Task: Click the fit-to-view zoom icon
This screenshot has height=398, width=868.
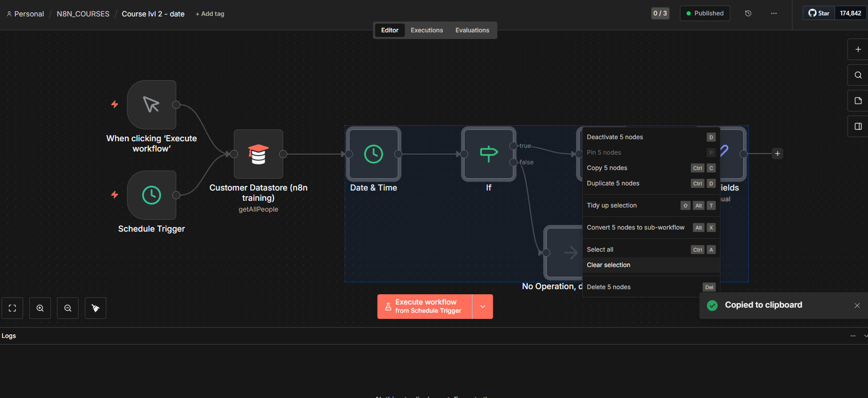Action: (12, 308)
